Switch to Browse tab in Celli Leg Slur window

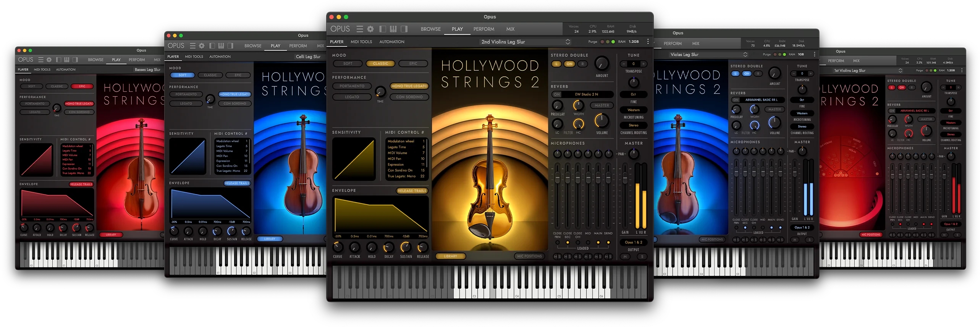[x=253, y=46]
